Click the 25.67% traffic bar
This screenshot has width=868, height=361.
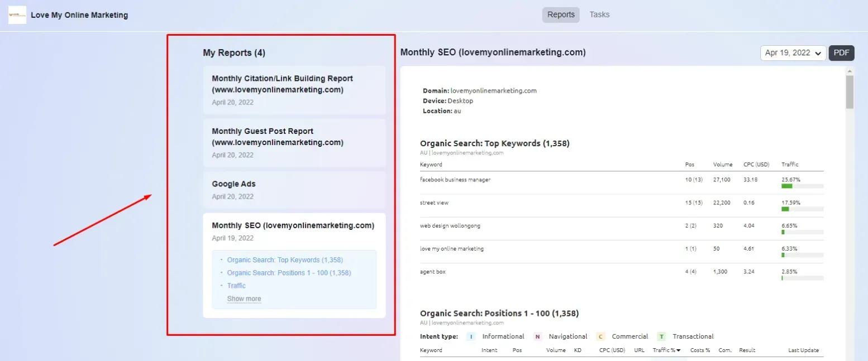click(802, 186)
